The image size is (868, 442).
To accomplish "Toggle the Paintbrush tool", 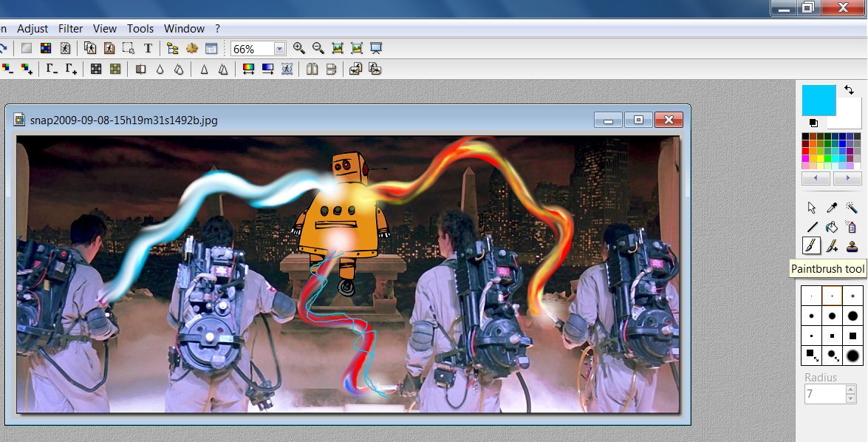I will coord(812,246).
